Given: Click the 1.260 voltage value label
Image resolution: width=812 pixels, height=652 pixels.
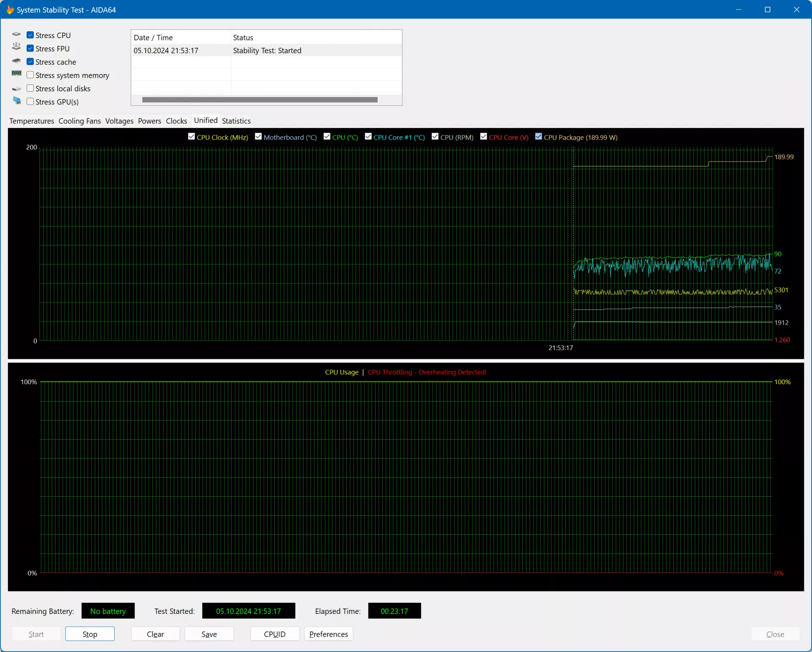Looking at the screenshot, I should [x=782, y=340].
